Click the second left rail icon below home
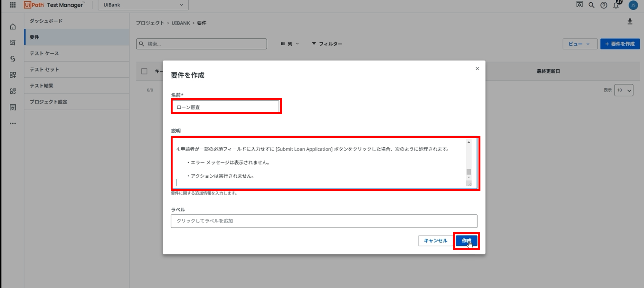 point(13,43)
